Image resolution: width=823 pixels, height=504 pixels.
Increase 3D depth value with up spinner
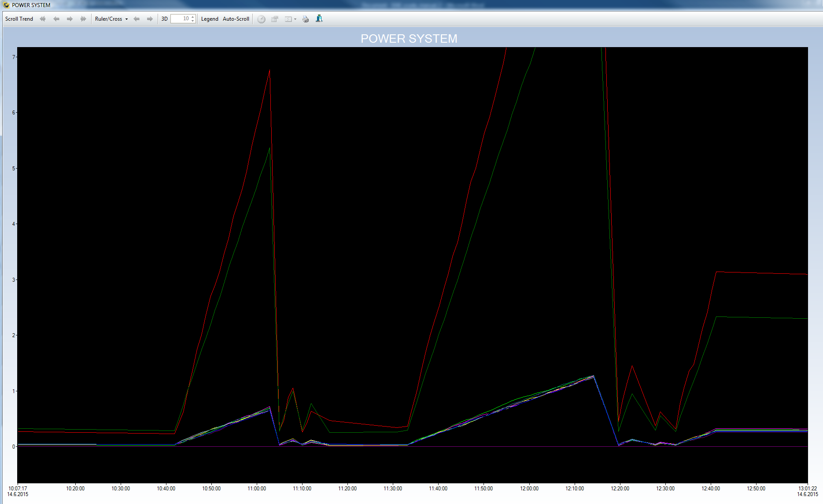(193, 17)
